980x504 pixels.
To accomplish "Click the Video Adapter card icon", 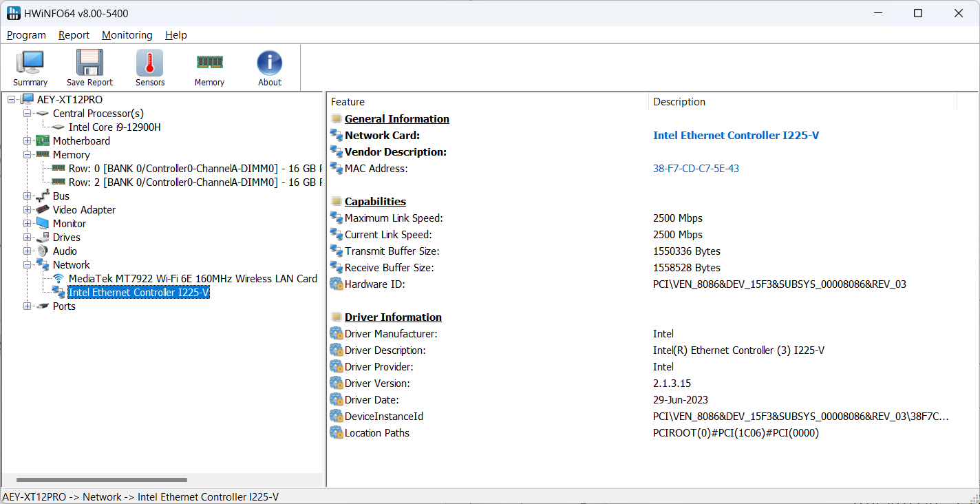I will click(43, 210).
